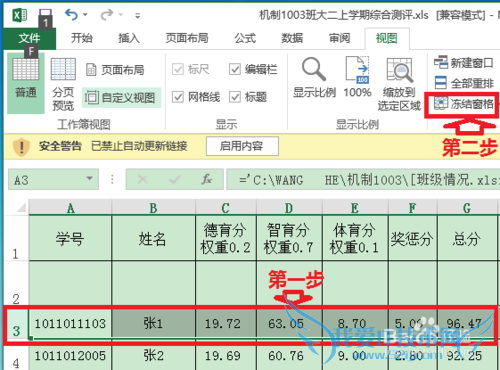Select column A header
Viewport: 500px width, 370px height.
pyautogui.click(x=70, y=208)
